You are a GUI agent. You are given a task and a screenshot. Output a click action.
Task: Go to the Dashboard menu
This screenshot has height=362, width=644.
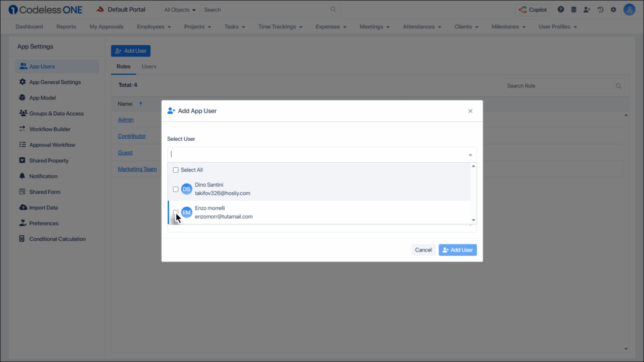(x=29, y=26)
